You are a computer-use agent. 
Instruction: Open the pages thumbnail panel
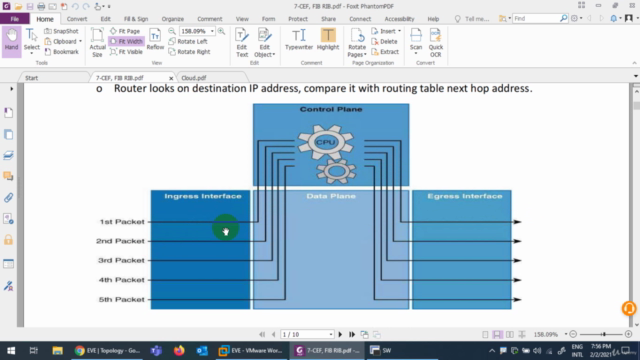click(x=8, y=134)
